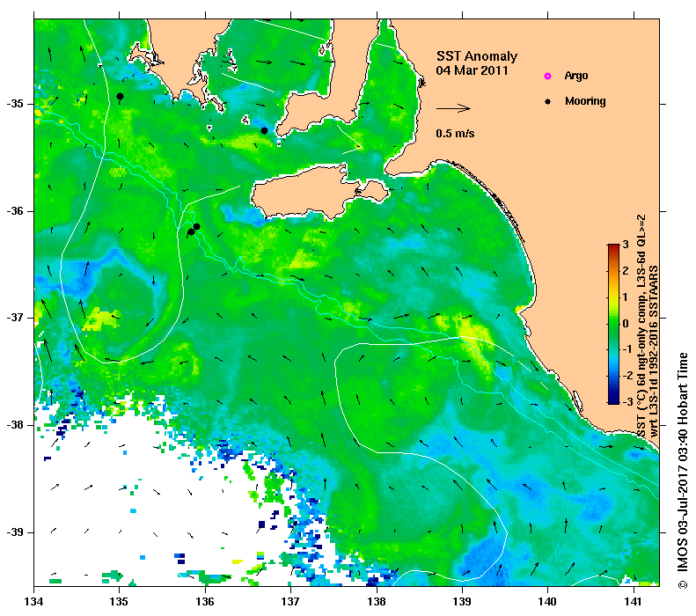Click the lower-left mooring dot near 136°E
This screenshot has height=616, width=696.
coord(191,231)
